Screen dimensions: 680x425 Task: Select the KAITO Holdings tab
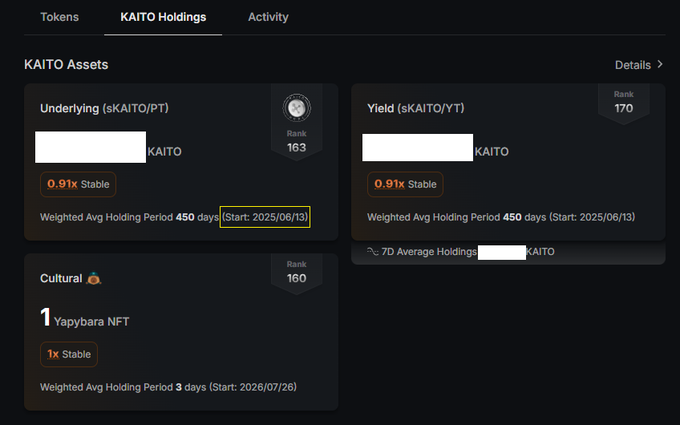(163, 17)
